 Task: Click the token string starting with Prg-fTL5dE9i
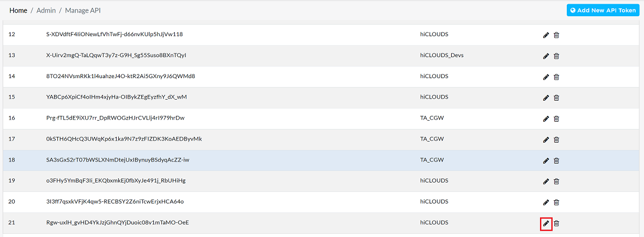pyautogui.click(x=116, y=118)
